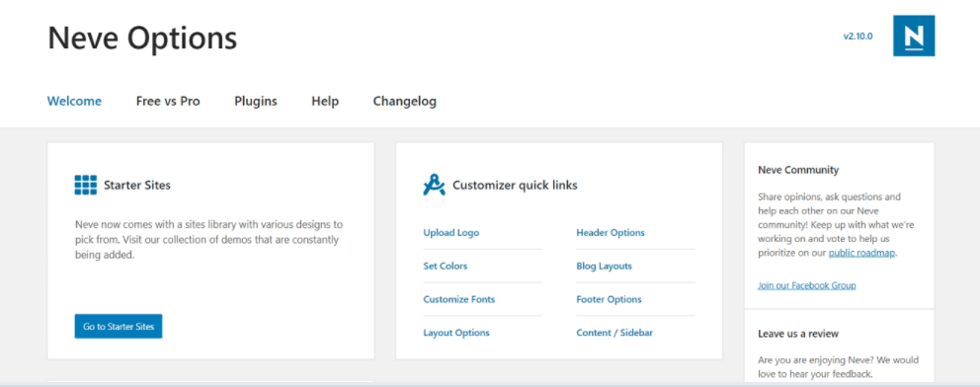Follow the public roadmap link
The width and height of the screenshot is (980, 387).
point(861,254)
